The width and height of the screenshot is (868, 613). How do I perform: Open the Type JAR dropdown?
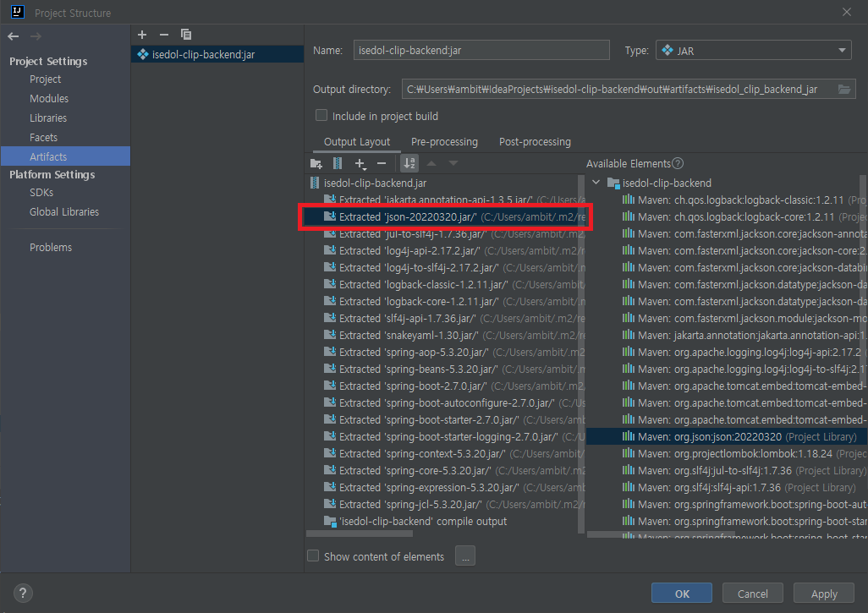point(754,51)
